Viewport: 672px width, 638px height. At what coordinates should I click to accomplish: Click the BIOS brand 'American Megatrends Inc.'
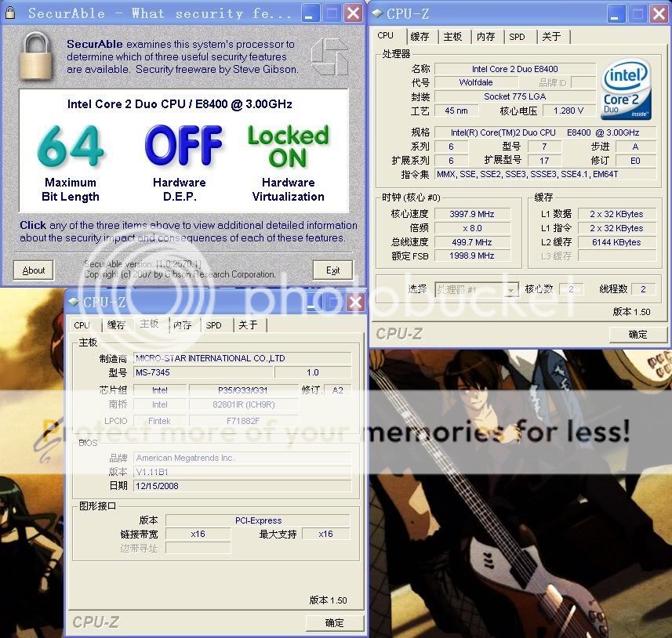point(242,458)
